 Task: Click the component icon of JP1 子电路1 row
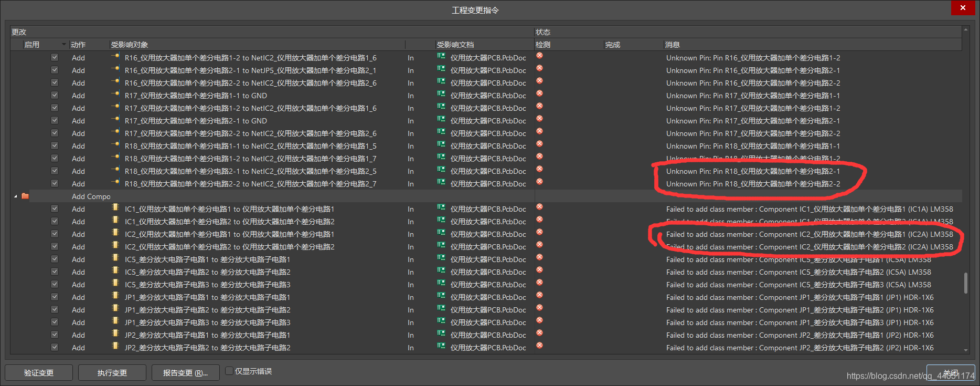115,296
